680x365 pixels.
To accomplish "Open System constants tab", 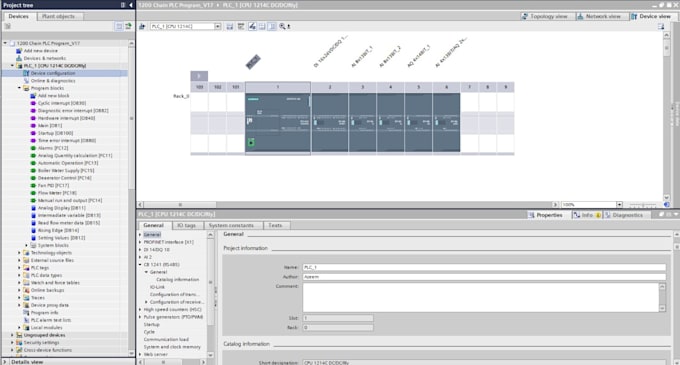I will pyautogui.click(x=231, y=225).
